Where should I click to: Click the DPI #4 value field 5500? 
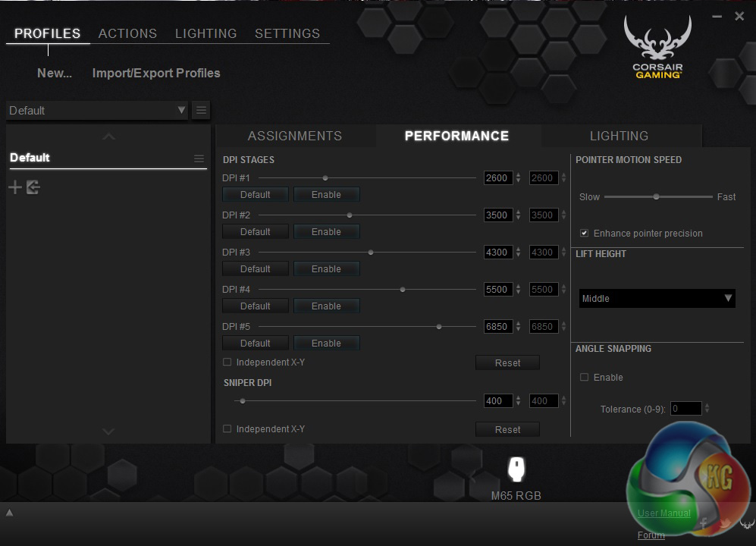498,290
